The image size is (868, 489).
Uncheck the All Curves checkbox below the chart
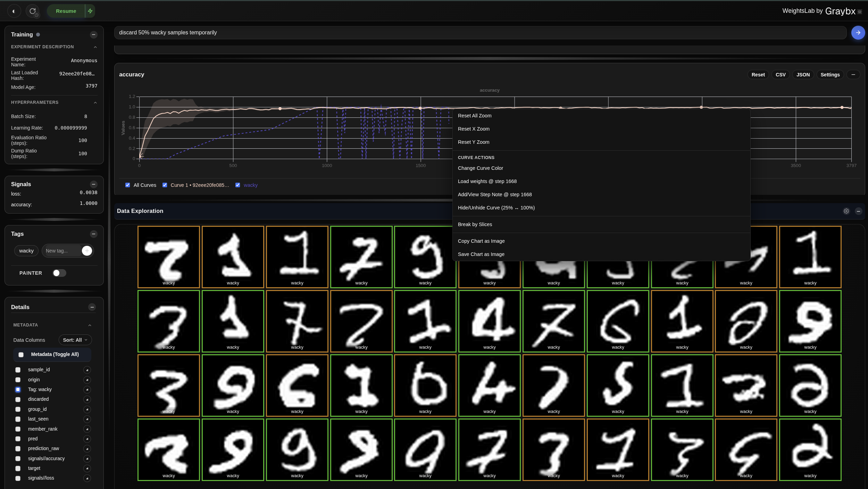tap(128, 185)
